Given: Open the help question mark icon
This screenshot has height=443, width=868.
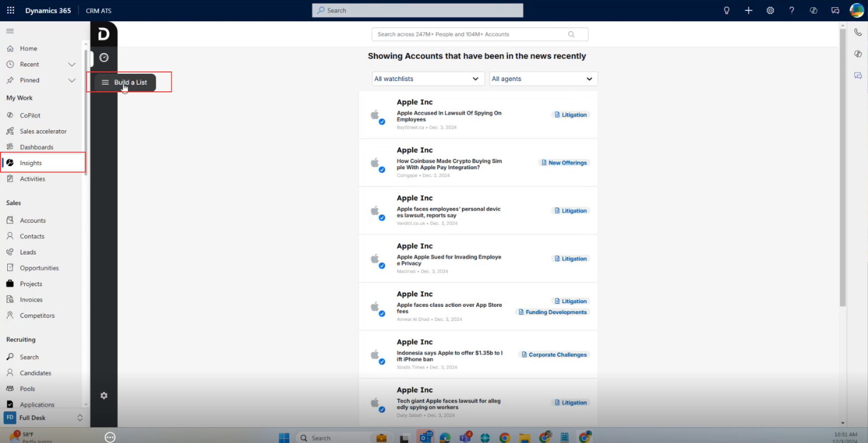Looking at the screenshot, I should tap(792, 10).
